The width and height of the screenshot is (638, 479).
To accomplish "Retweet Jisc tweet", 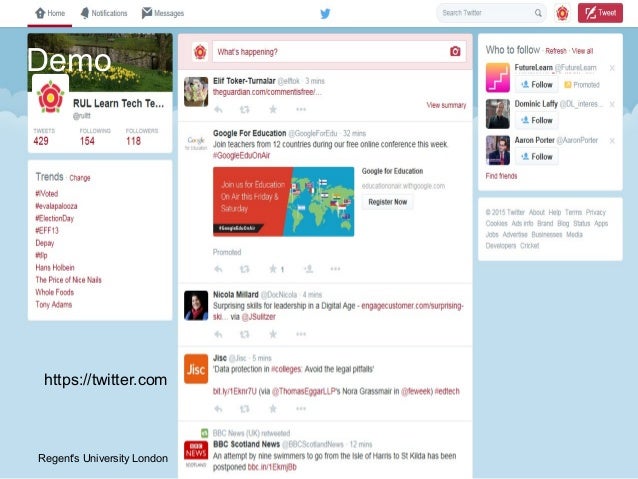I will (x=245, y=409).
